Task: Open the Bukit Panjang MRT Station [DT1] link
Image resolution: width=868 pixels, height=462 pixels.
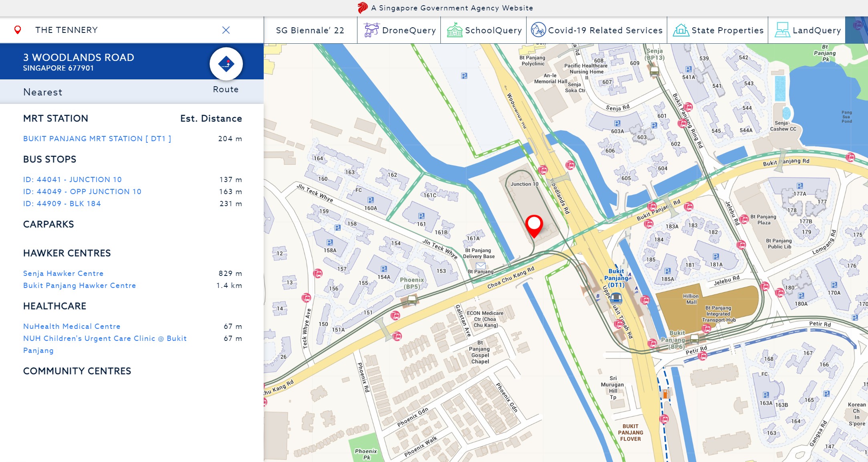Action: pos(97,139)
